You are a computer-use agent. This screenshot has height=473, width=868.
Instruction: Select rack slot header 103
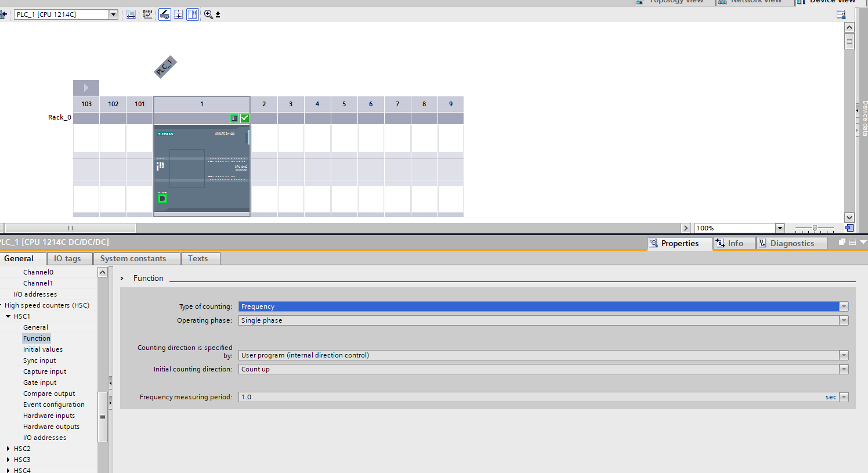(86, 104)
